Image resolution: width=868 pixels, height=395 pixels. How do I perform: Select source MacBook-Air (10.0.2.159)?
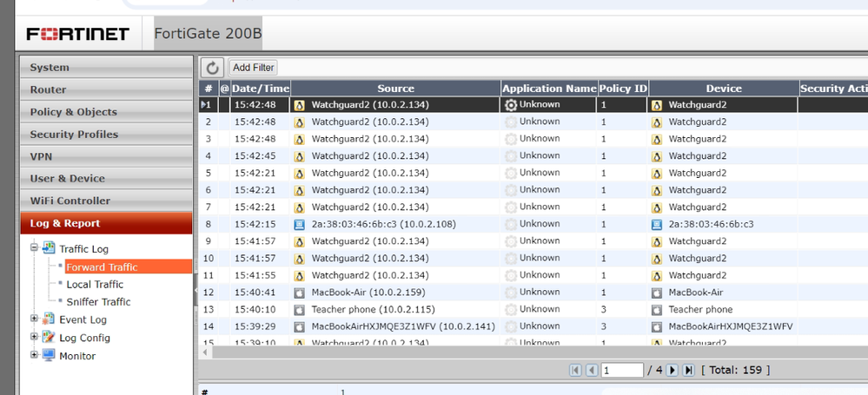368,292
